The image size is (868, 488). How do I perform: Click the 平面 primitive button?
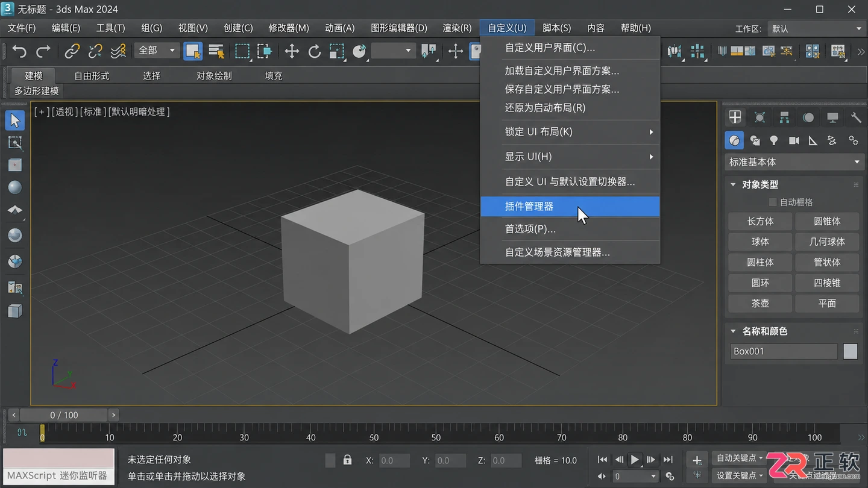click(x=827, y=304)
